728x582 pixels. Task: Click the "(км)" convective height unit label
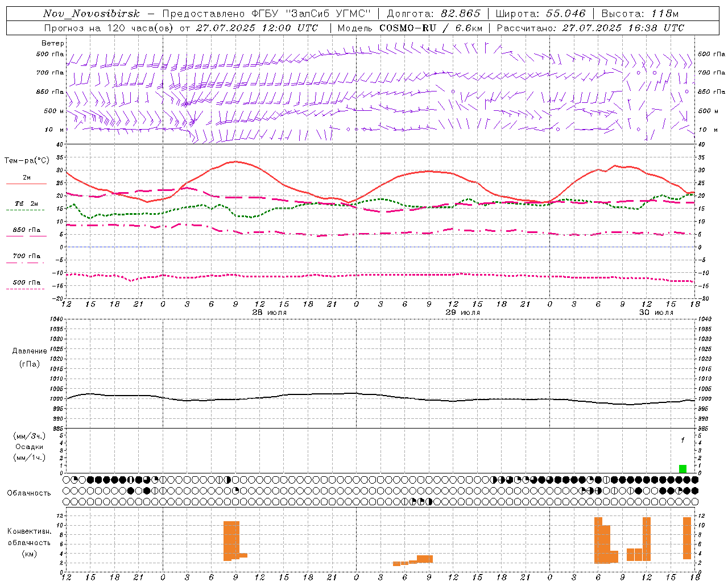click(x=29, y=553)
